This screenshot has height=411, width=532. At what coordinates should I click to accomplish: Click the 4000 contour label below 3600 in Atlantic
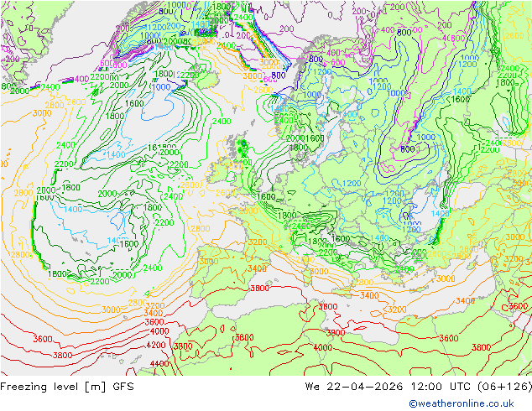pos(159,331)
